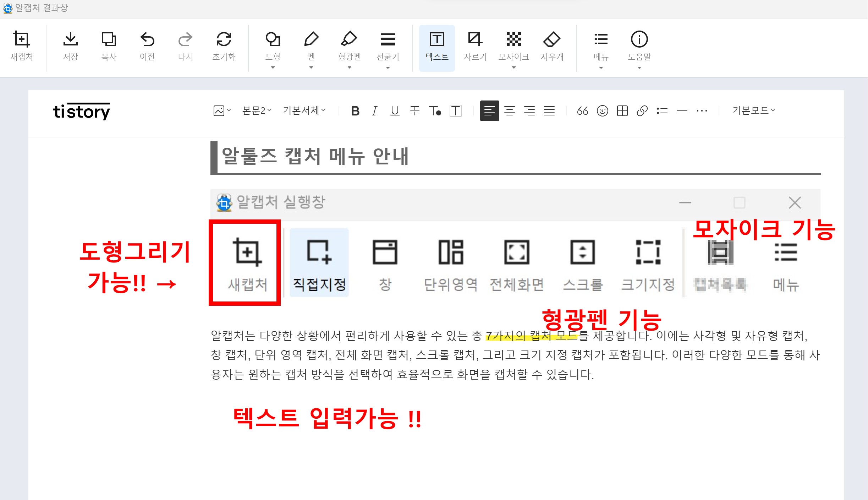Click the tistory logo link
Viewport: 868px width, 500px height.
point(82,112)
